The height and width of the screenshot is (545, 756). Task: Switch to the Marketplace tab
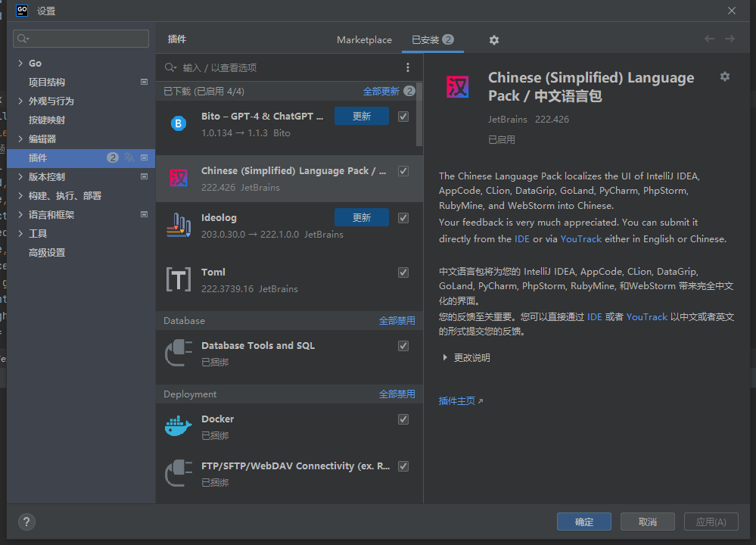pos(364,39)
